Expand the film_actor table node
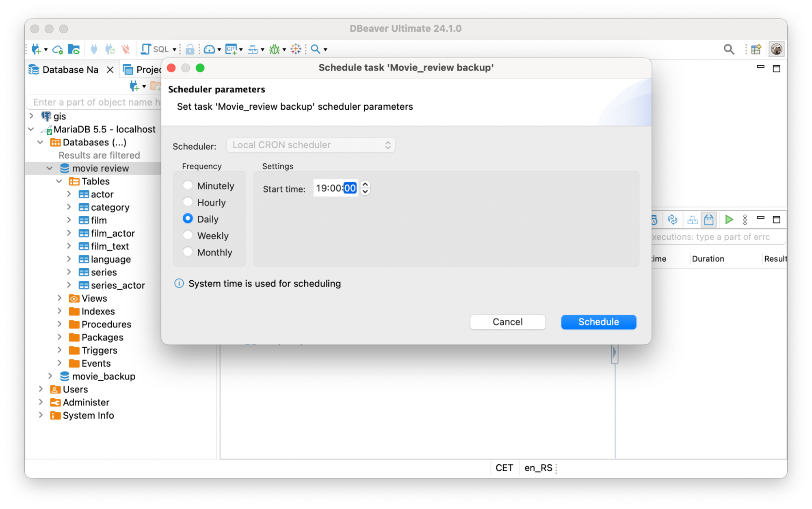812x509 pixels. (x=69, y=233)
